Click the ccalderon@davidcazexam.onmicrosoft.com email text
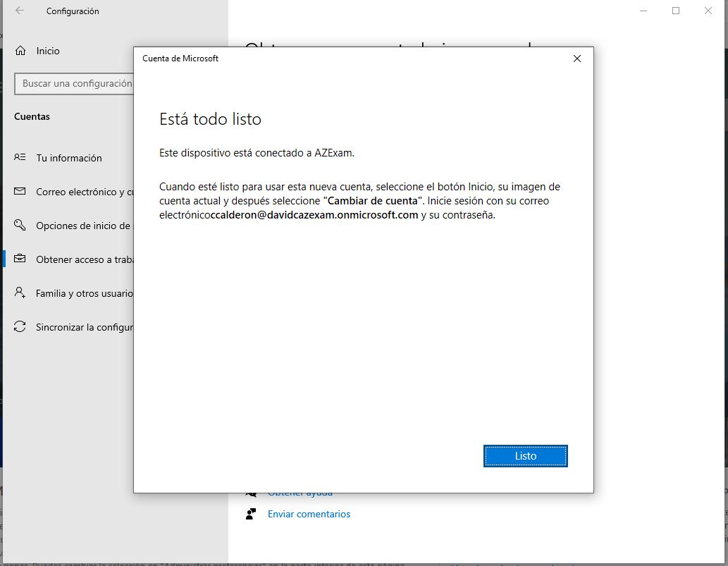The image size is (728, 566). 314,215
